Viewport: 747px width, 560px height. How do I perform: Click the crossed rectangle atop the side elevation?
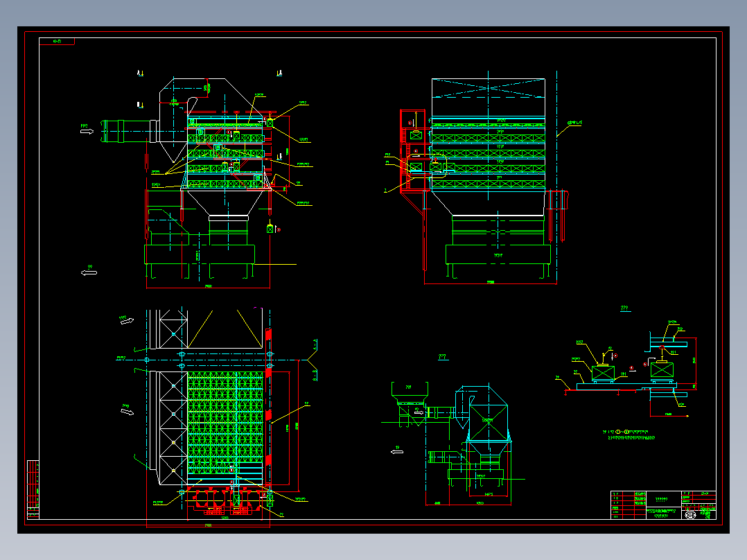(x=489, y=88)
